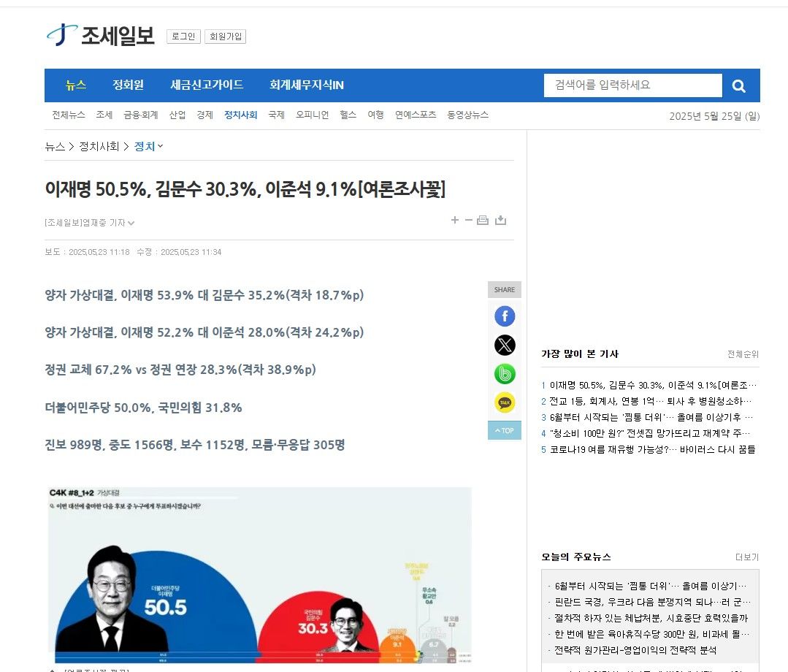Click 더보기 in 오늘의 주요뉴스
Viewport: 788px width, 672px height.
tap(747, 557)
